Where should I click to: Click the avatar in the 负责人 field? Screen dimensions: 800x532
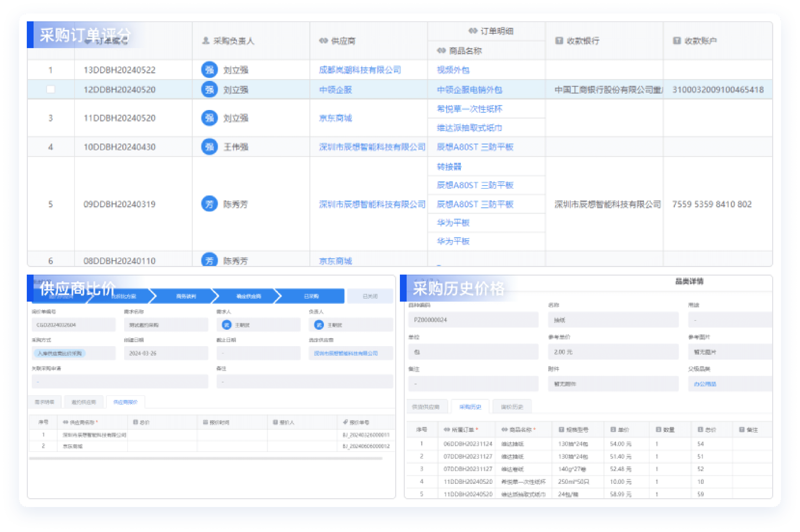pyautogui.click(x=319, y=325)
